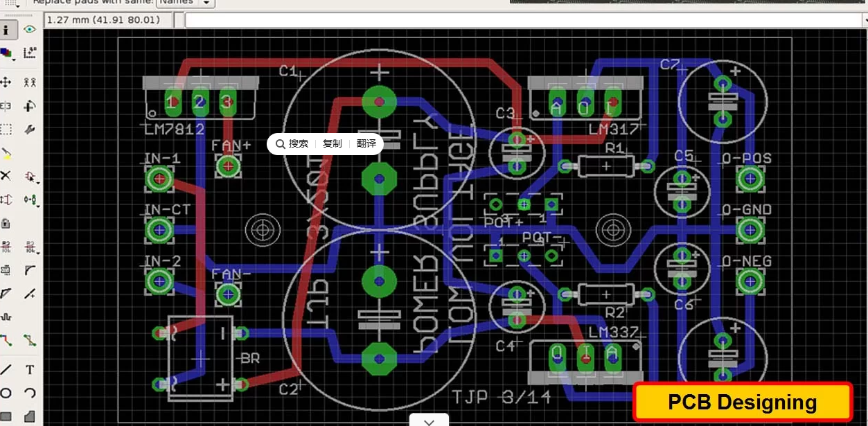
Task: Select the Move tool
Action: tap(6, 82)
